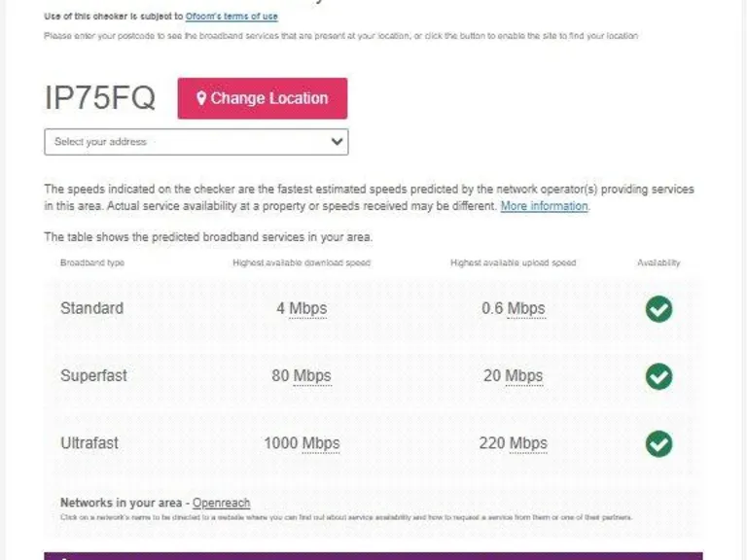Select the Superfast broadband type label
This screenshot has height=560, width=747.
[x=93, y=375]
